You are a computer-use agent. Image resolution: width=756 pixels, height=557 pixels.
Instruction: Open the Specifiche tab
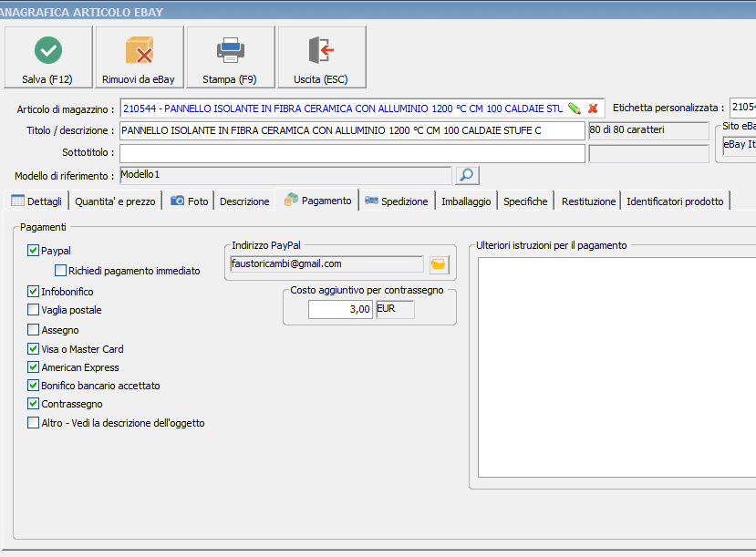pyautogui.click(x=525, y=201)
